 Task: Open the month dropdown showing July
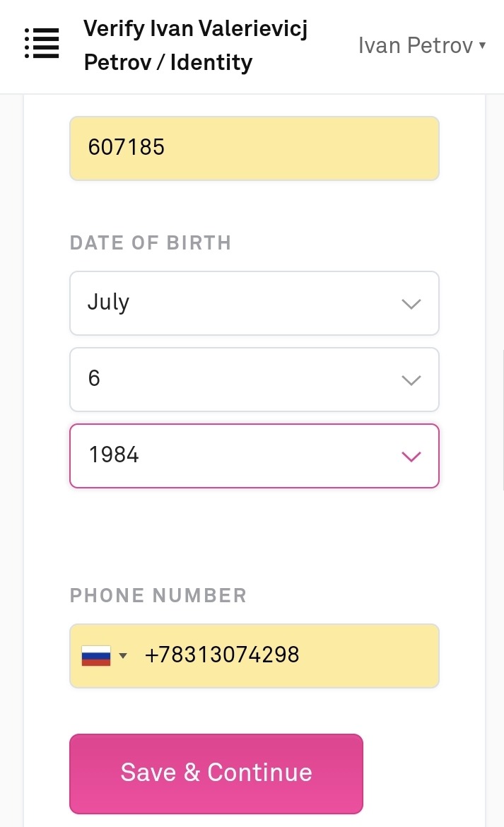coord(254,303)
